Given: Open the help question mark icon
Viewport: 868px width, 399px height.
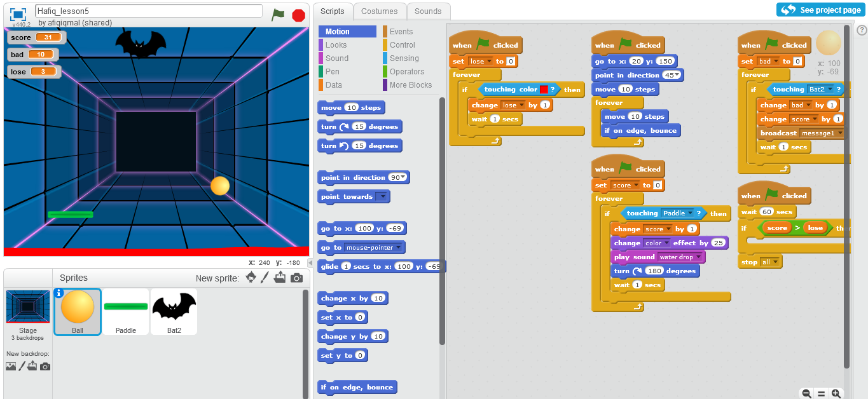Looking at the screenshot, I should [x=862, y=29].
